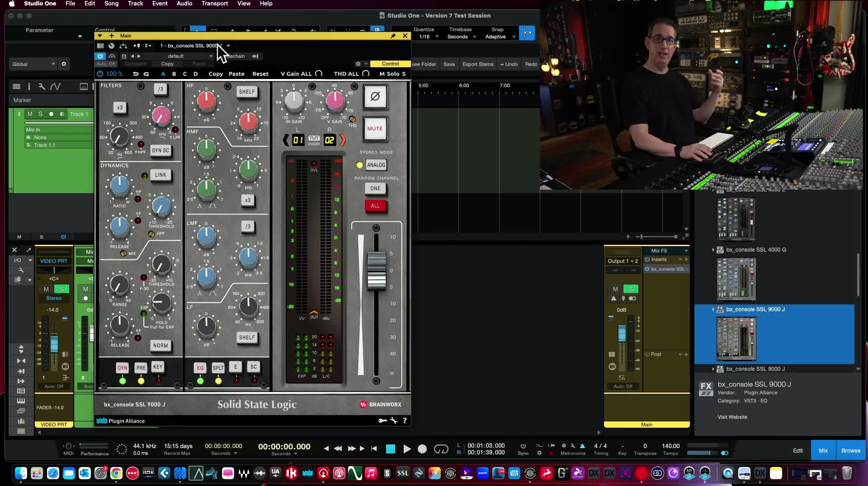
Task: Toggle the EQ section button
Action: click(200, 368)
